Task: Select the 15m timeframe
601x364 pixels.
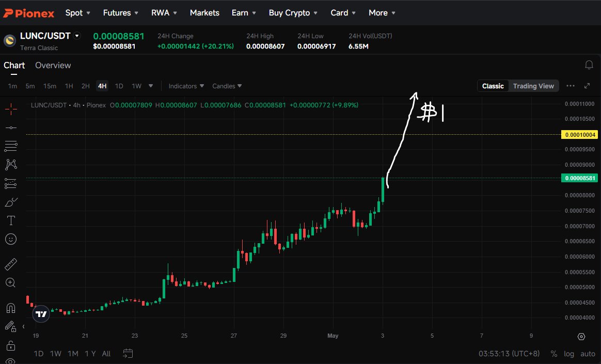Action: point(50,86)
